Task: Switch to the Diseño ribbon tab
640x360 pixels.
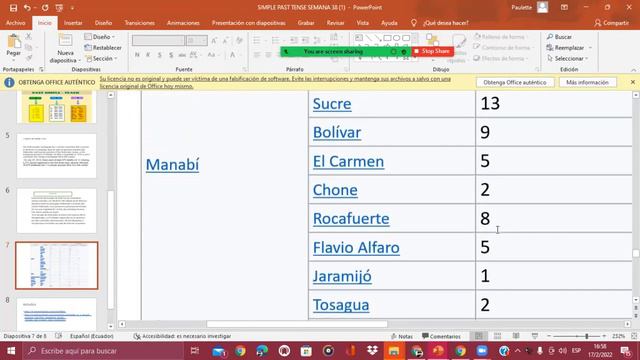Action: click(103, 23)
